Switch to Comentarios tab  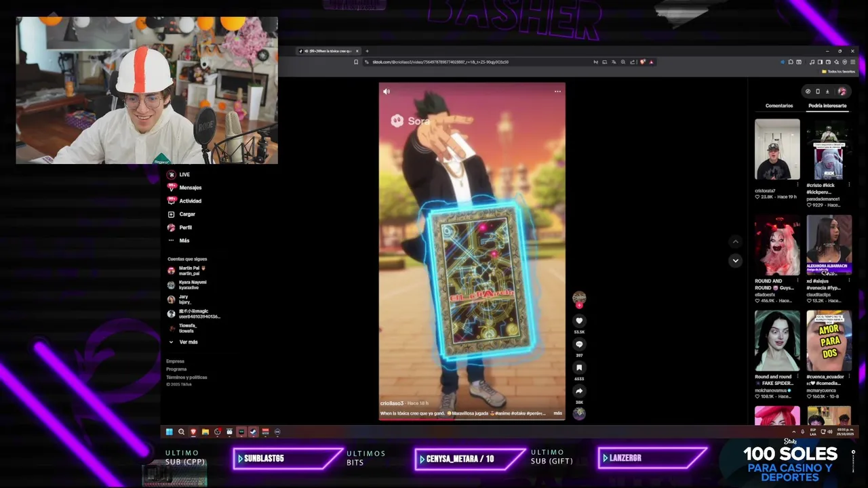pyautogui.click(x=779, y=106)
